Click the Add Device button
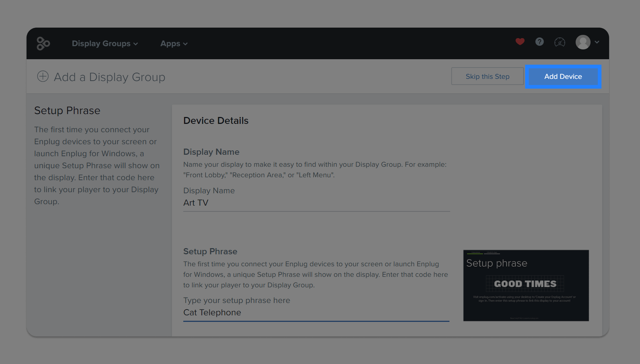The width and height of the screenshot is (640, 364). coord(563,76)
